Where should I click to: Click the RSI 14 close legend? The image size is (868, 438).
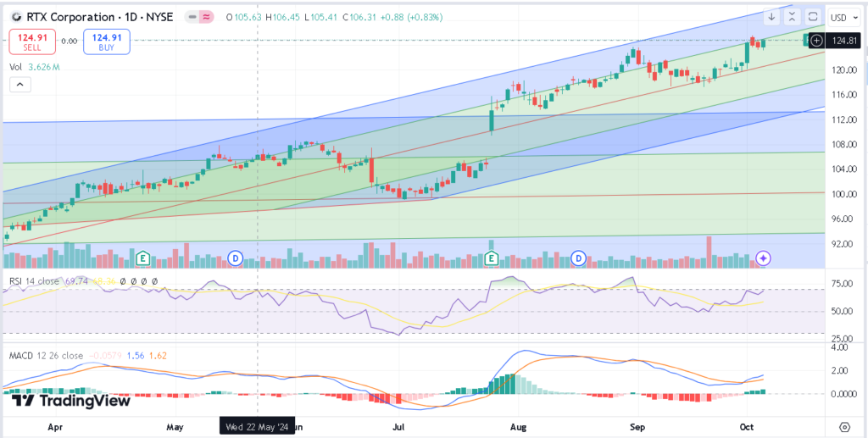click(34, 281)
